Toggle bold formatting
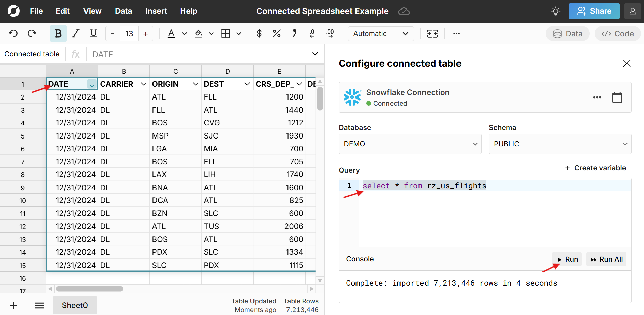 coord(58,33)
